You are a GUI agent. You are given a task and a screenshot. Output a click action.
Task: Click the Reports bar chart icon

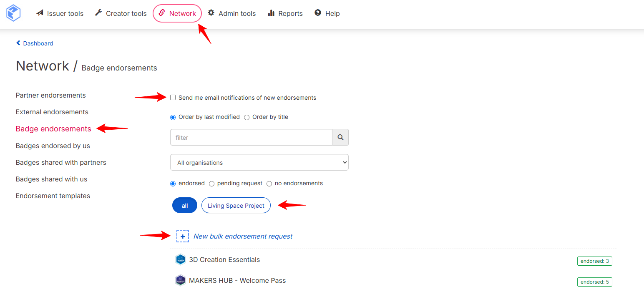point(271,13)
